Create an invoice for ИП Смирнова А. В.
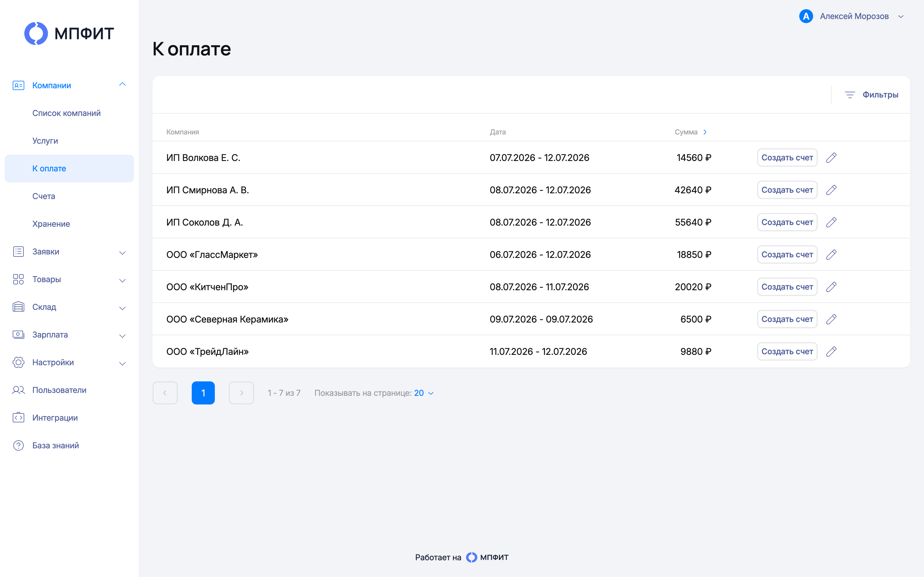 click(787, 190)
